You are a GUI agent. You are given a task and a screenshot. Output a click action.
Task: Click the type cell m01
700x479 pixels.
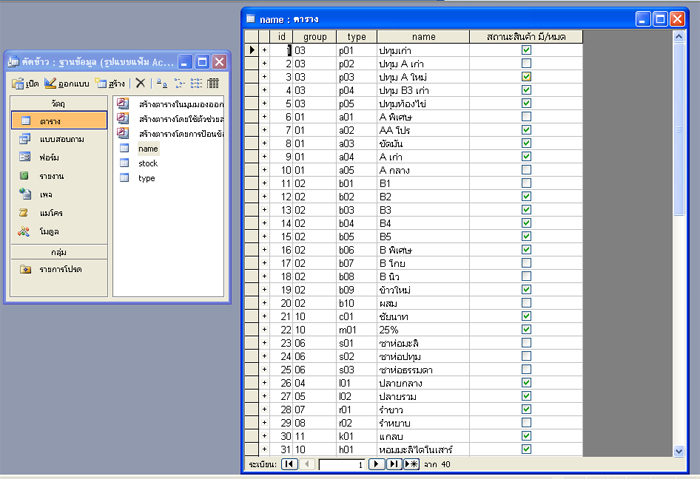[x=357, y=329]
